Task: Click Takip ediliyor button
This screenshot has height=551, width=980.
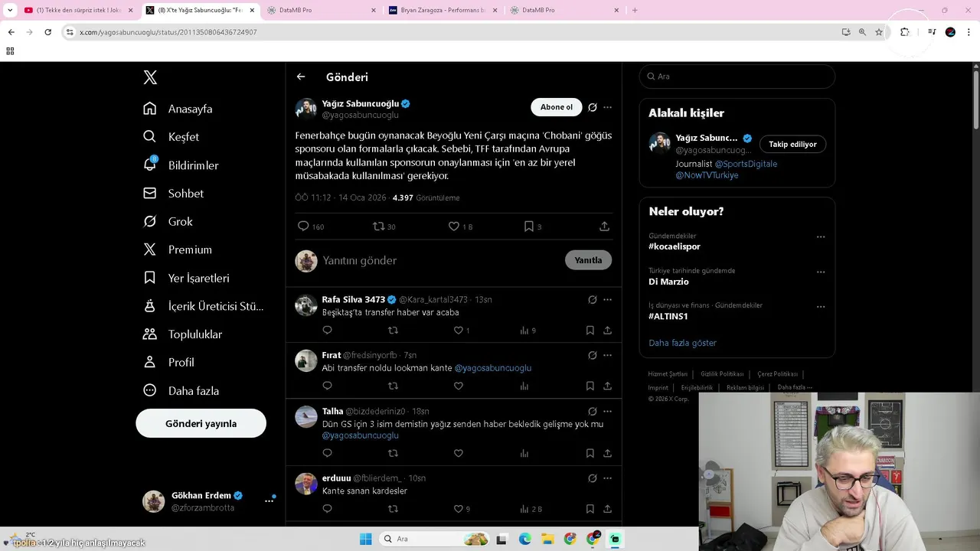Action: point(792,144)
